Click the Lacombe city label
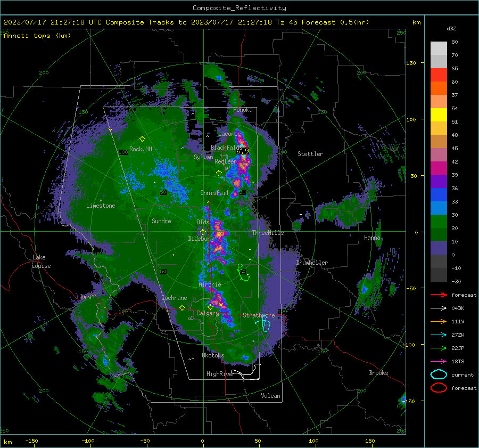The image size is (479, 448). tap(229, 134)
